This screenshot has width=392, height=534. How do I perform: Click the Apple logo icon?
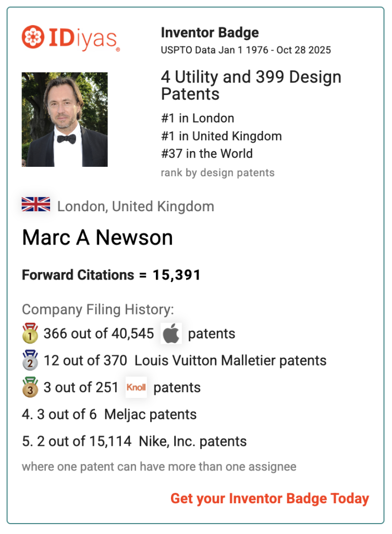coord(171,334)
